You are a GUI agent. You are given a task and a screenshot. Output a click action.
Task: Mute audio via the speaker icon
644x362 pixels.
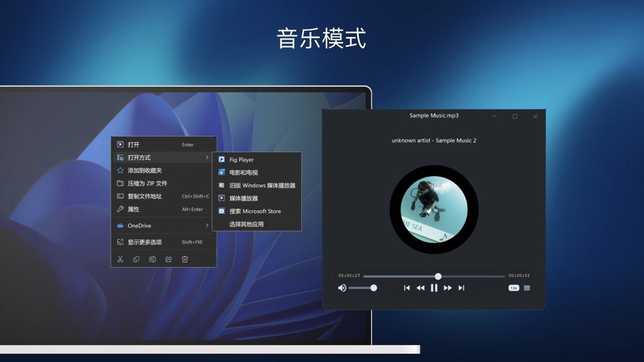(x=342, y=287)
